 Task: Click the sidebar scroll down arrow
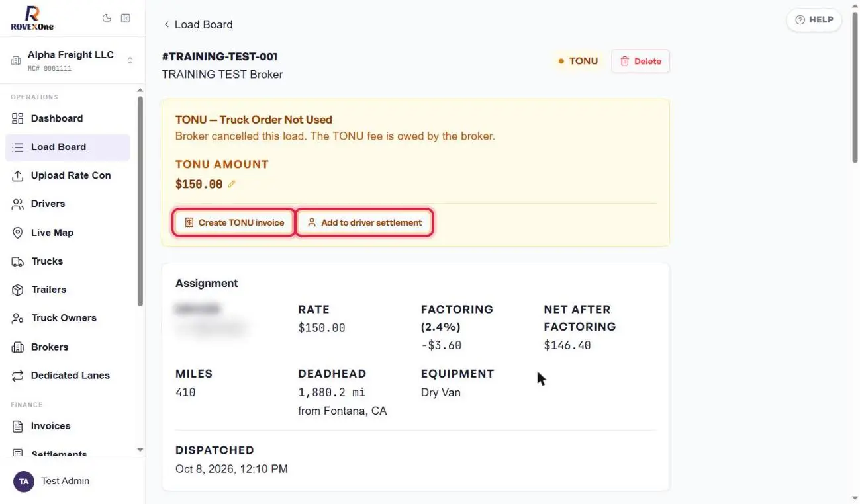coord(140,450)
